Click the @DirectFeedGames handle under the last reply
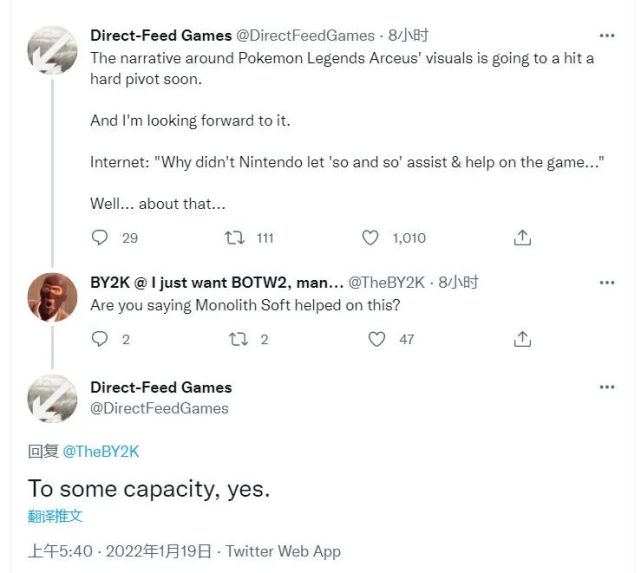The width and height of the screenshot is (641, 573). pos(159,408)
